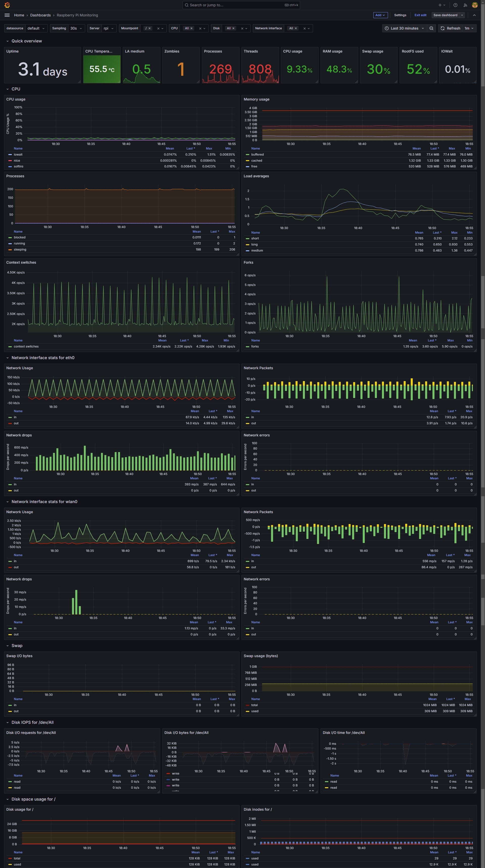Viewport: 485px width, 868px height.
Task: Open the Last 30 minutes time picker
Action: [404, 28]
